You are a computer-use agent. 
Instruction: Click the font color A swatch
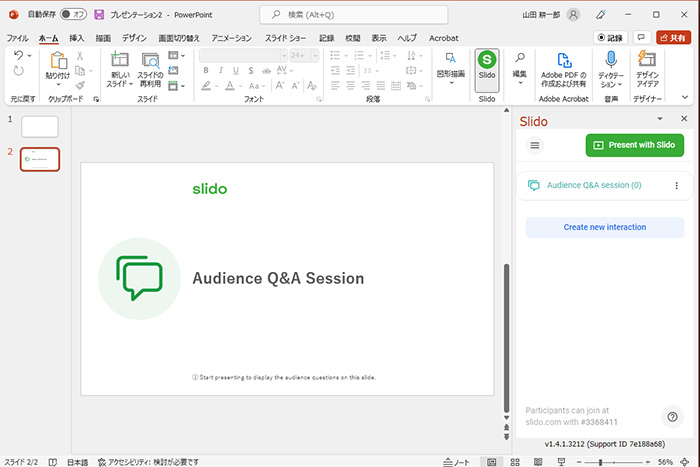pos(230,85)
